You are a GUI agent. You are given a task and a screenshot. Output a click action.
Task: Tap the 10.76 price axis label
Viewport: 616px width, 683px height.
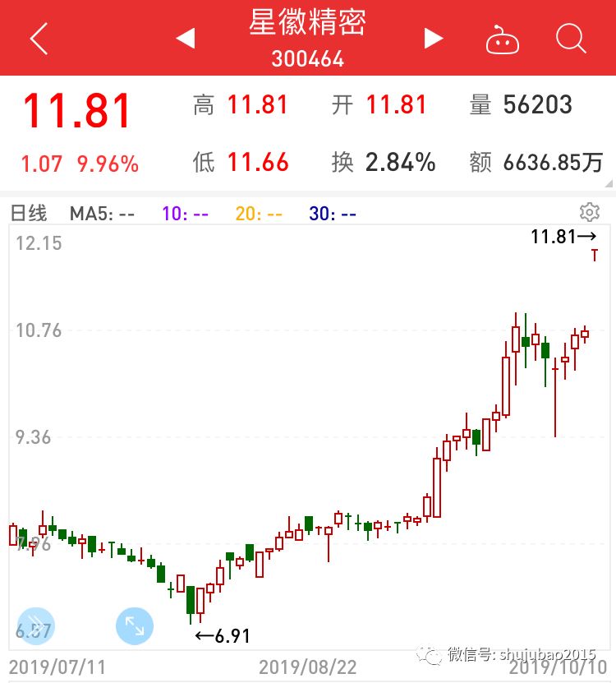coord(39,330)
